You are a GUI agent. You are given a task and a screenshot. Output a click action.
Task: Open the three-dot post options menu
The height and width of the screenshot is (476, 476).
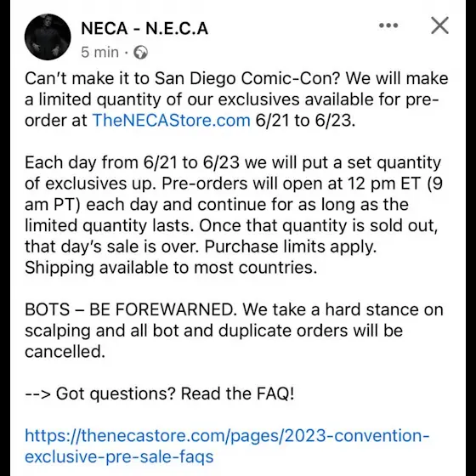tap(388, 25)
